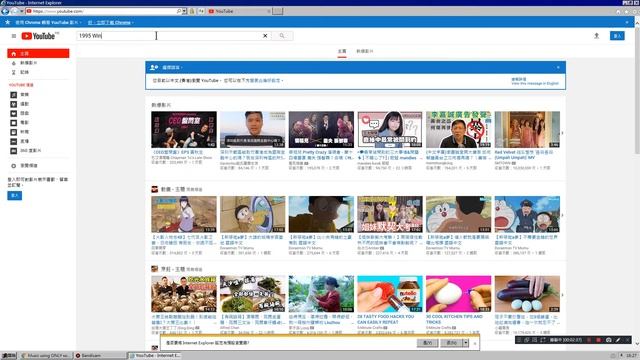This screenshot has height=360, width=640.
Task: Show next videos in the animation topic row
Action: (562, 215)
